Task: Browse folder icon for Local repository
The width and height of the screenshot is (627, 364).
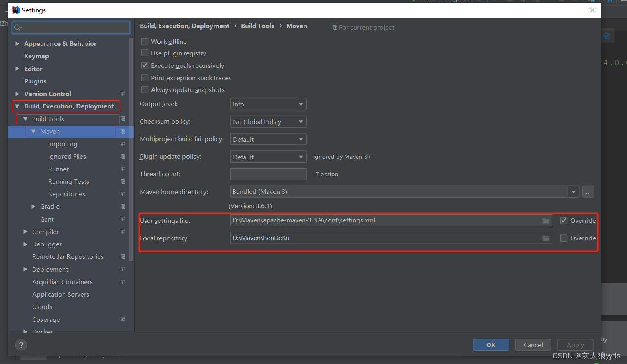Action: coord(546,238)
